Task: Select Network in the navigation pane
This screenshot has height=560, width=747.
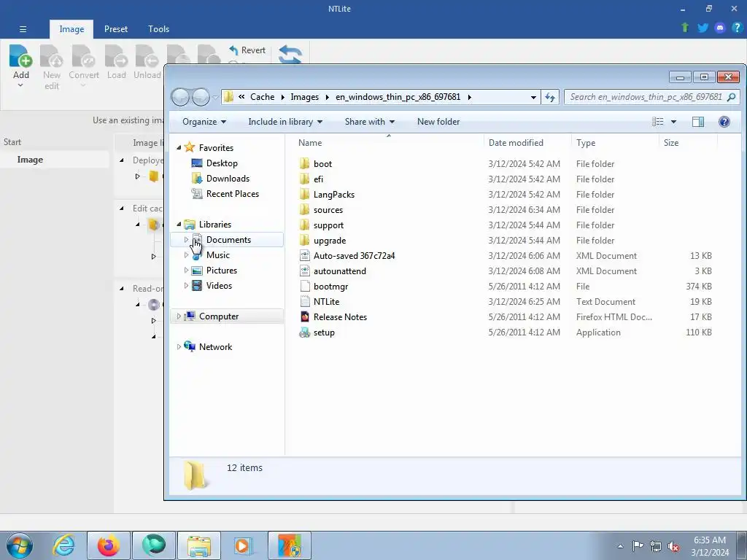Action: pyautogui.click(x=215, y=347)
